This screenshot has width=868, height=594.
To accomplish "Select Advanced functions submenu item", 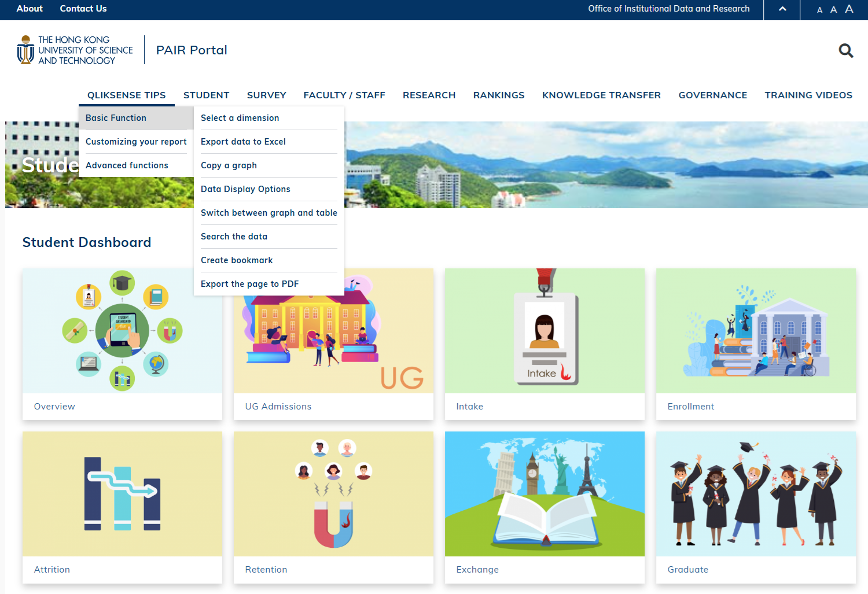I will [x=136, y=165].
